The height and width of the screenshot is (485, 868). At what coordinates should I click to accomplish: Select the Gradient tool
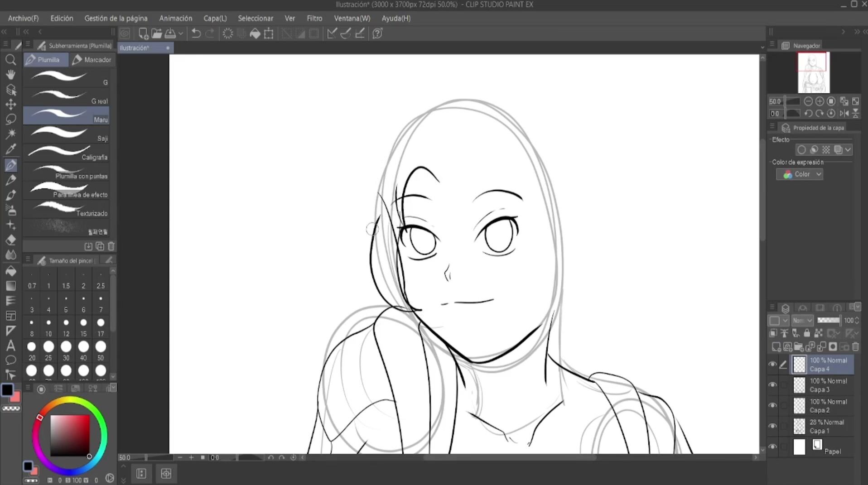tap(10, 286)
